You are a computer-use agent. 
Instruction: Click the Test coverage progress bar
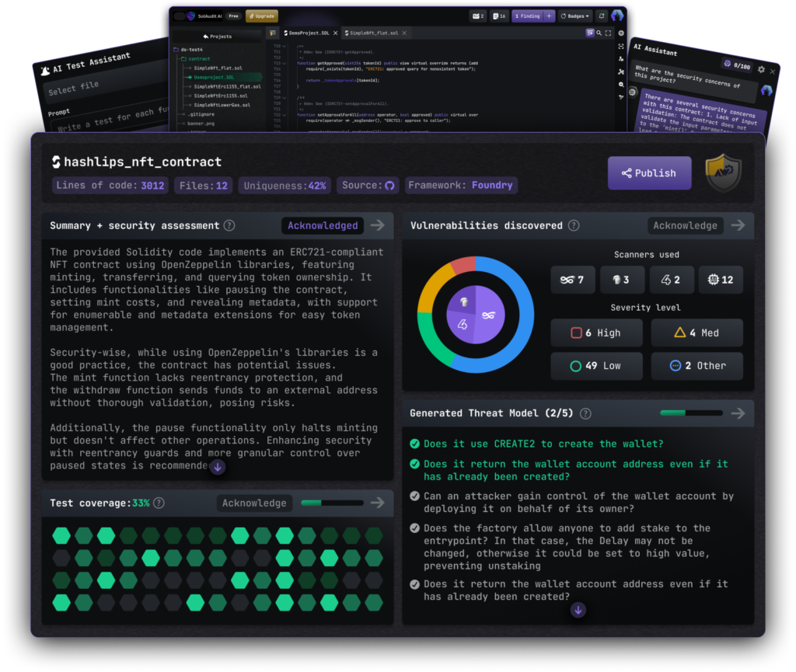coord(333,503)
